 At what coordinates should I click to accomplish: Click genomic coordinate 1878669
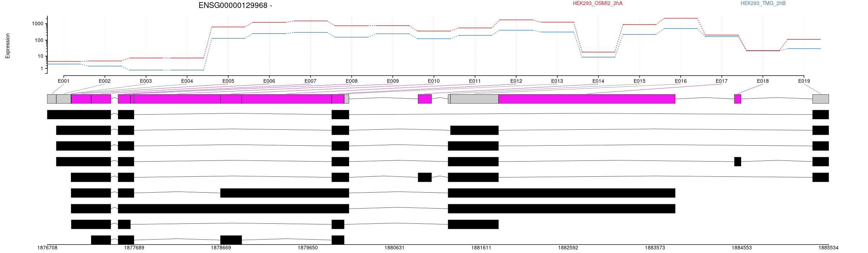tap(221, 248)
